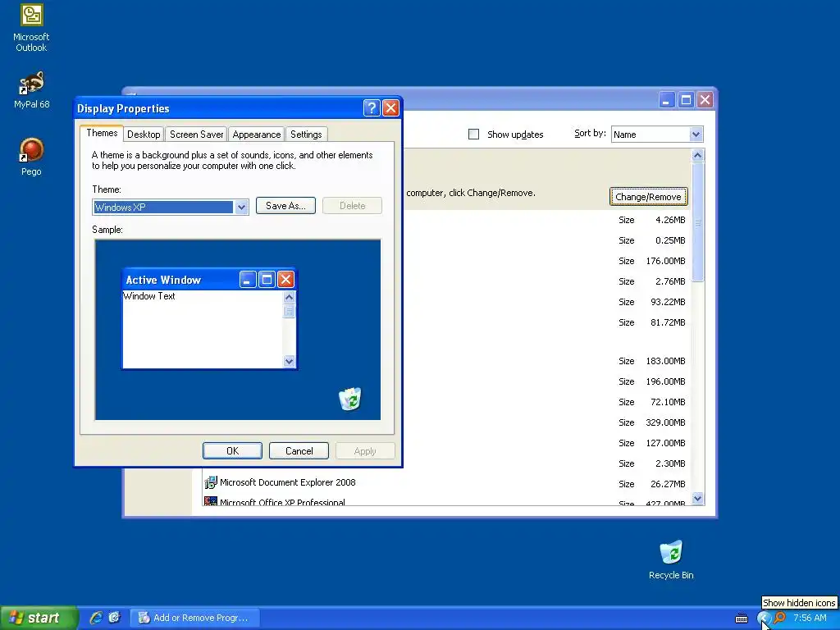
Task: Click OK in Display Properties
Action: pos(232,451)
